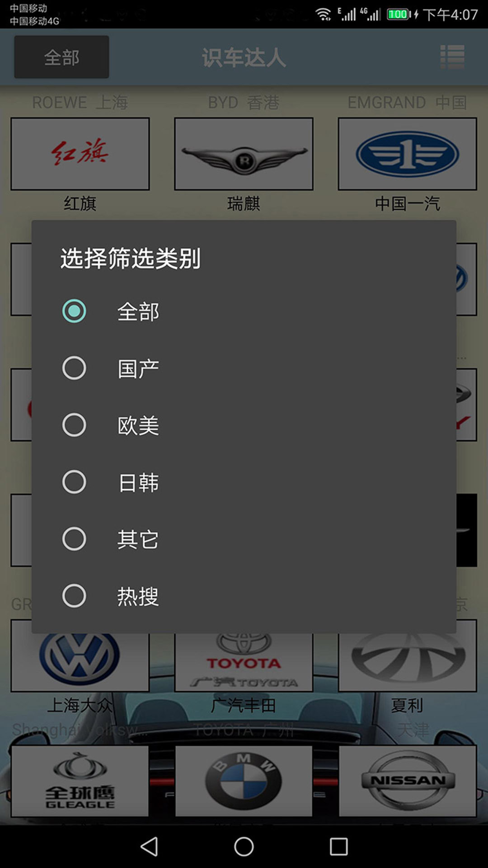Select the Nissan logo tile
The height and width of the screenshot is (868, 488).
(408, 781)
